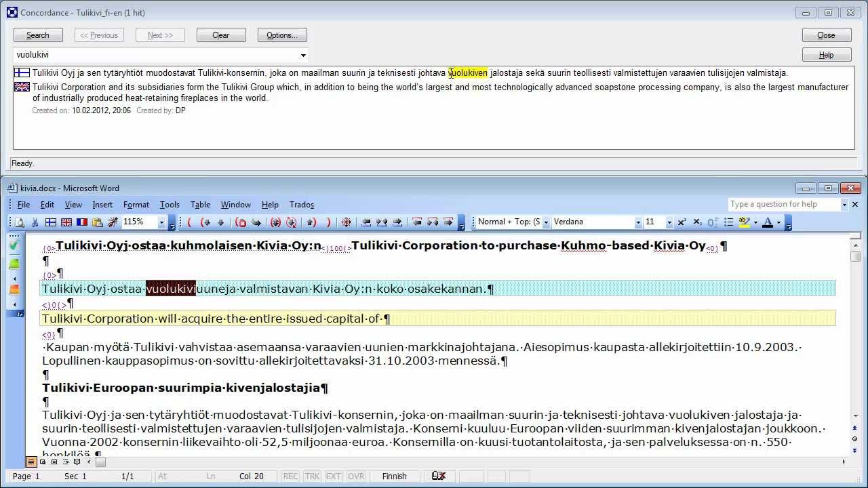The height and width of the screenshot is (488, 868).
Task: Toggle Reading Layout view button
Action: pyautogui.click(x=77, y=462)
